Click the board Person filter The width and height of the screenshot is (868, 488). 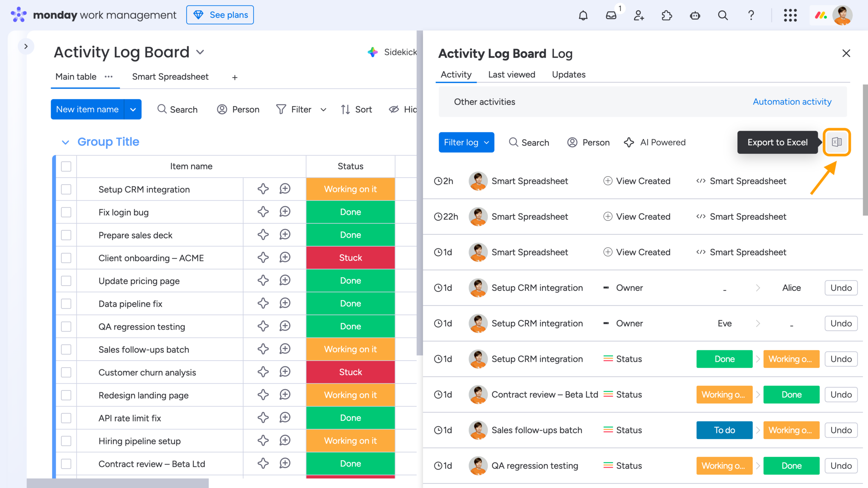pyautogui.click(x=238, y=109)
